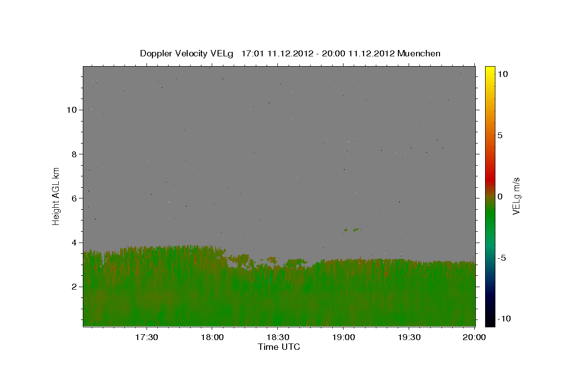Click the 19:30 time tick label
Screen dimensions: 588x392
pyautogui.click(x=409, y=337)
